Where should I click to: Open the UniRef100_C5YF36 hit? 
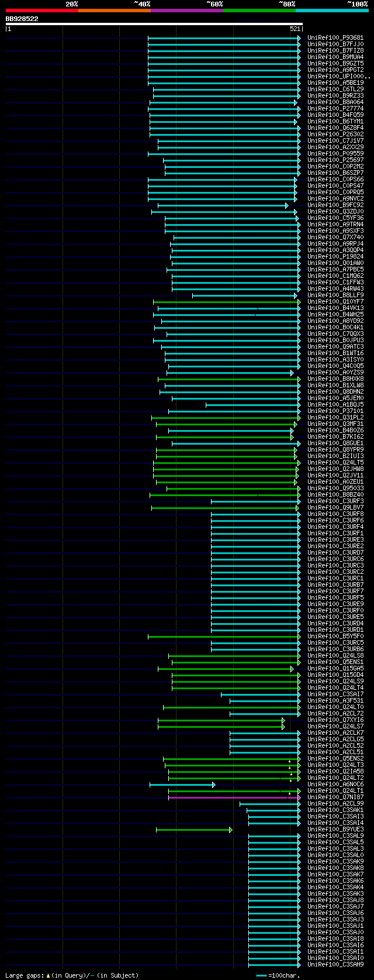tap(335, 218)
